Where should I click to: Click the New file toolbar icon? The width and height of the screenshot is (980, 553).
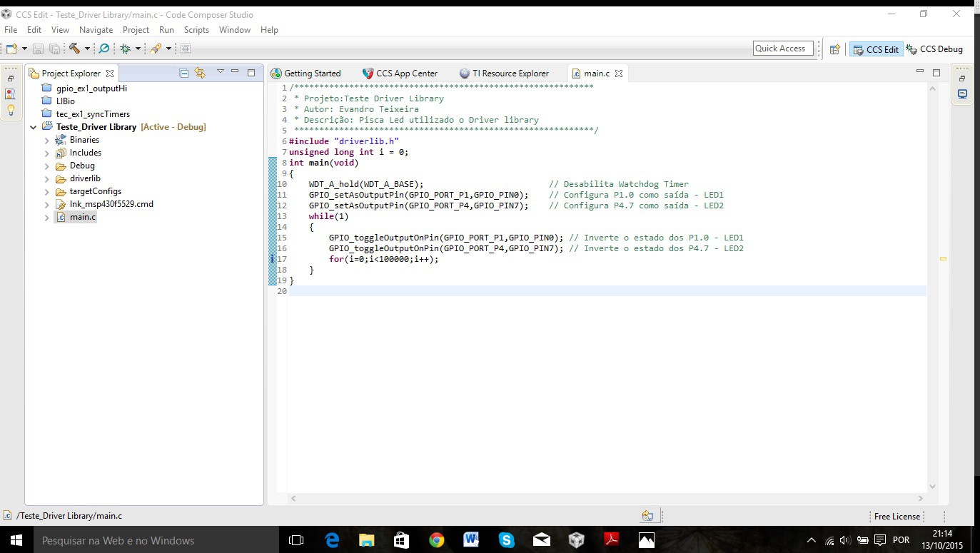coord(11,49)
